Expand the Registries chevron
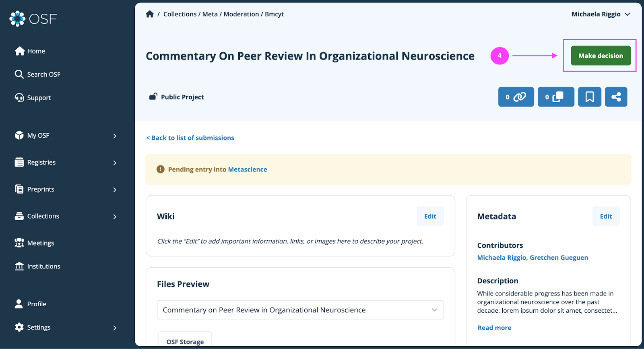 click(115, 163)
